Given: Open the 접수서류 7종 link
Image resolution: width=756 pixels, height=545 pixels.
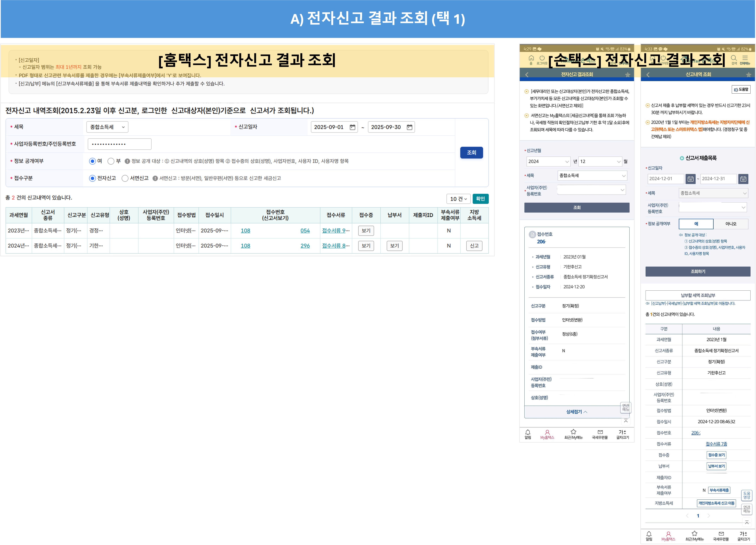Looking at the screenshot, I should coord(716,444).
